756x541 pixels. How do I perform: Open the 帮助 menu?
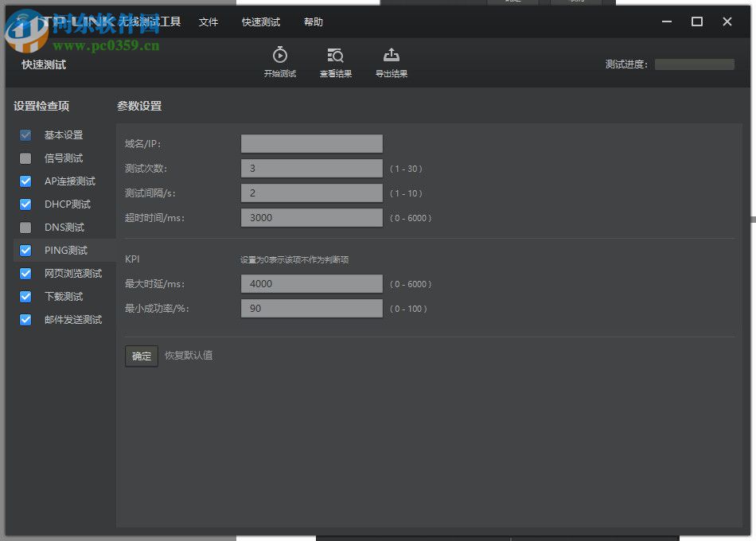point(313,21)
